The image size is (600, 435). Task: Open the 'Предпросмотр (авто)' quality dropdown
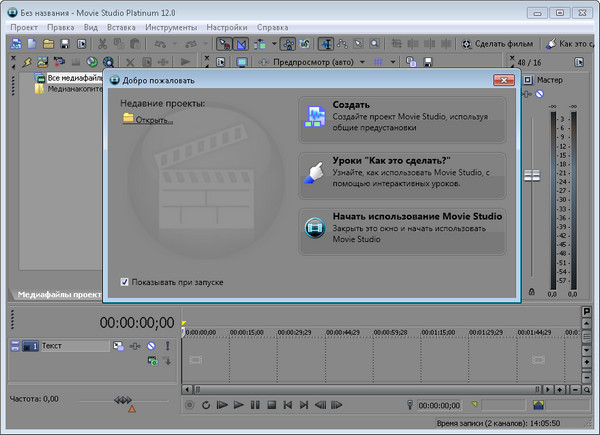tap(312, 62)
